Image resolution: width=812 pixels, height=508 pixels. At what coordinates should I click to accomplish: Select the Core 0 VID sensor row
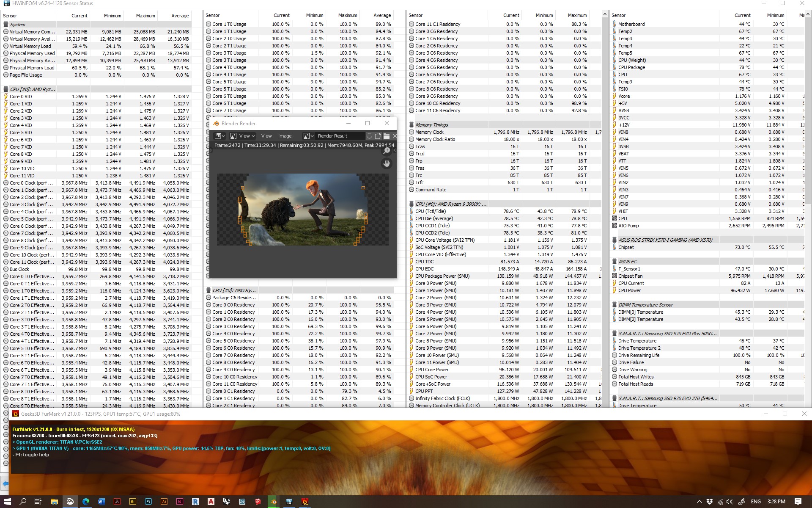click(21, 97)
